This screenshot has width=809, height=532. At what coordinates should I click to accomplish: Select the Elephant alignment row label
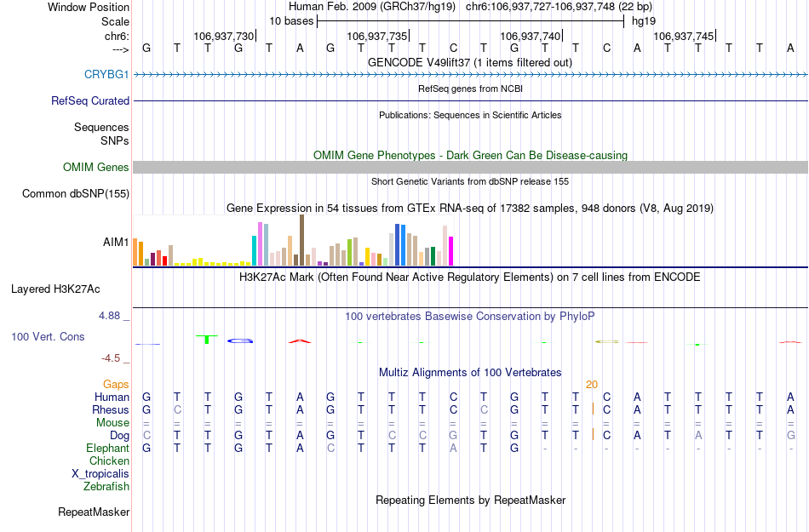click(x=107, y=448)
